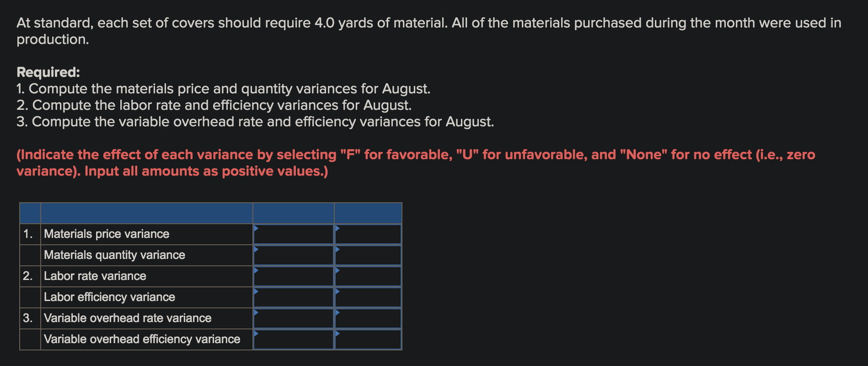
Task: Click the Variable overhead efficiency variance label
Action: (x=142, y=339)
